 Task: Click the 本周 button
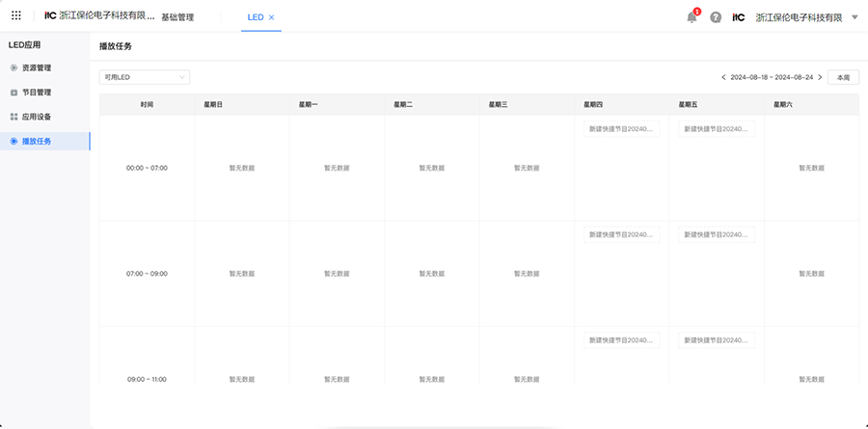(843, 77)
